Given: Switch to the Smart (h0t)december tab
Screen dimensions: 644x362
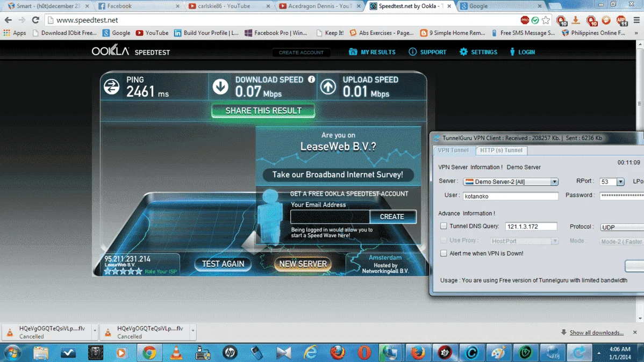Looking at the screenshot, I should tap(48, 6).
